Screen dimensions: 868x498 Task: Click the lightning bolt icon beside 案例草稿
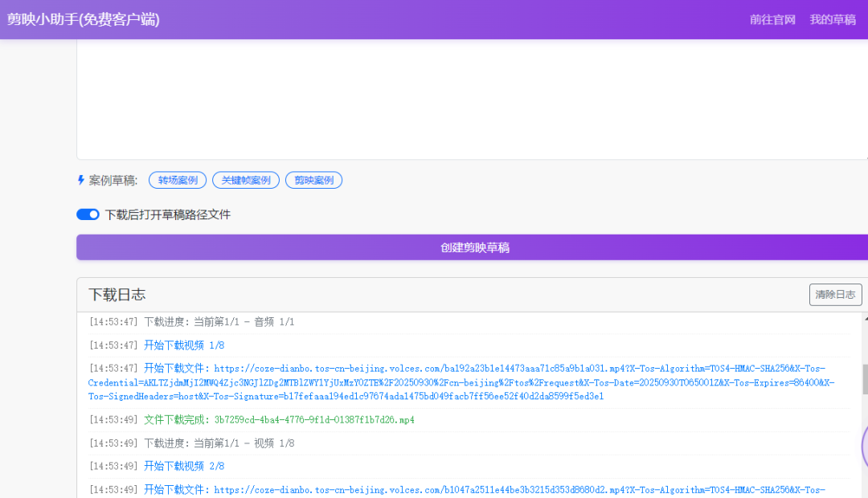(x=81, y=180)
